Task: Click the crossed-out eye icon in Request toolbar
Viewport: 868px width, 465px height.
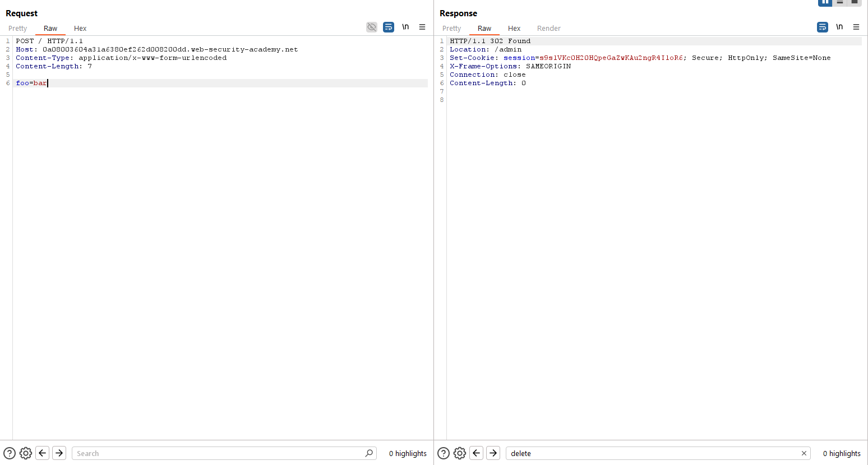Action: 372,27
